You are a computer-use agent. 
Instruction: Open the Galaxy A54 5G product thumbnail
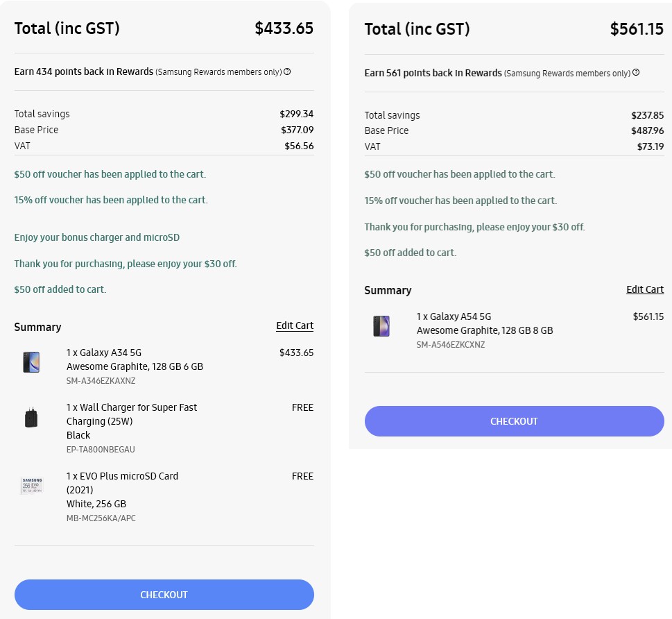tap(381, 326)
